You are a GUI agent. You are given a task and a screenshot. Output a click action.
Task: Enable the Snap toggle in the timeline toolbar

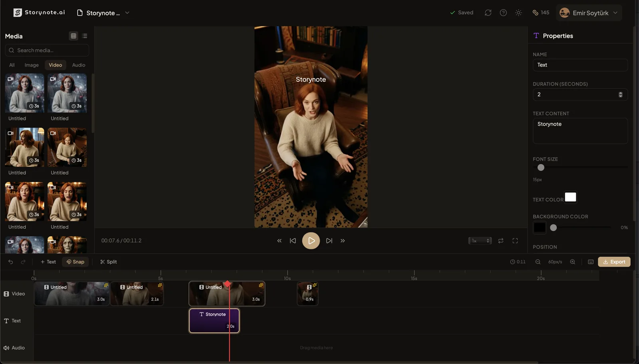click(x=75, y=262)
